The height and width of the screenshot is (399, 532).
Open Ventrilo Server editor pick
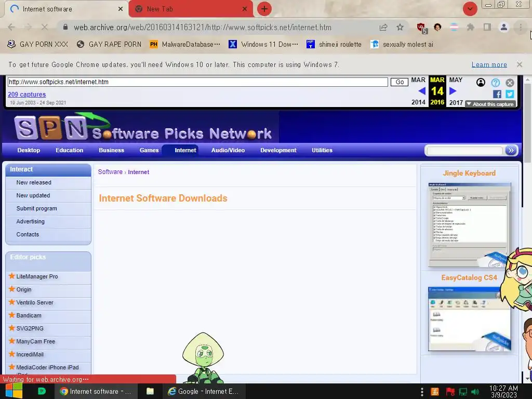point(35,302)
